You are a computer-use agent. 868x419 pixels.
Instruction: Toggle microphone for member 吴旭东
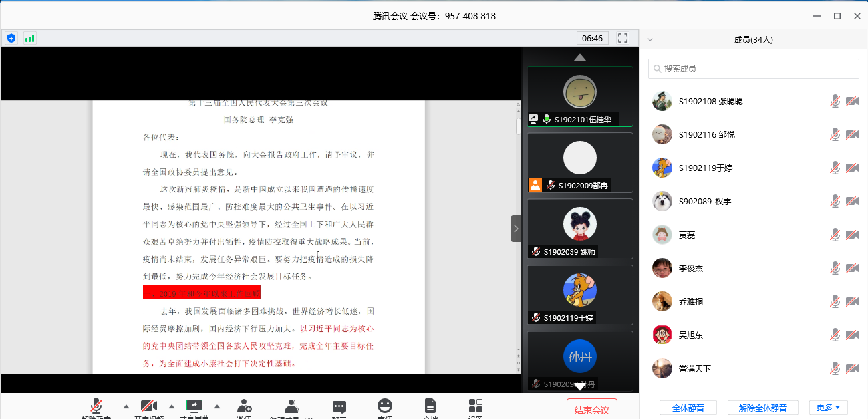(x=835, y=335)
